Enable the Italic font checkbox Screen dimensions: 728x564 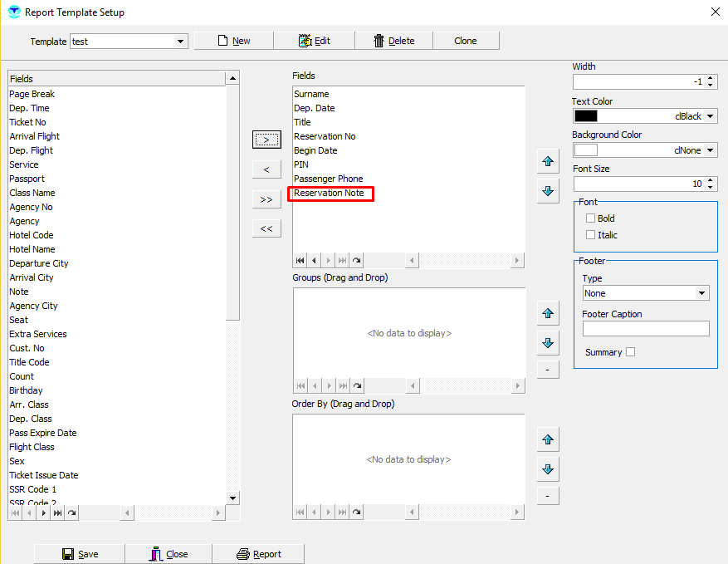point(591,235)
